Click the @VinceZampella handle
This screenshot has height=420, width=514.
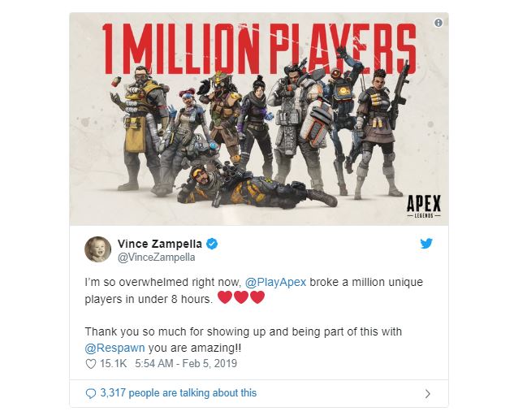[x=156, y=258]
